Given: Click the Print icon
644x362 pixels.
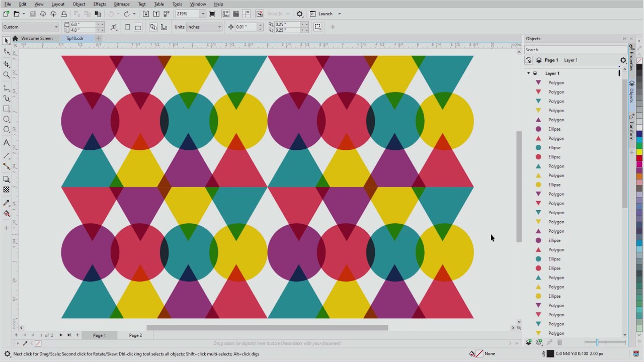Looking at the screenshot, I should tap(64, 14).
